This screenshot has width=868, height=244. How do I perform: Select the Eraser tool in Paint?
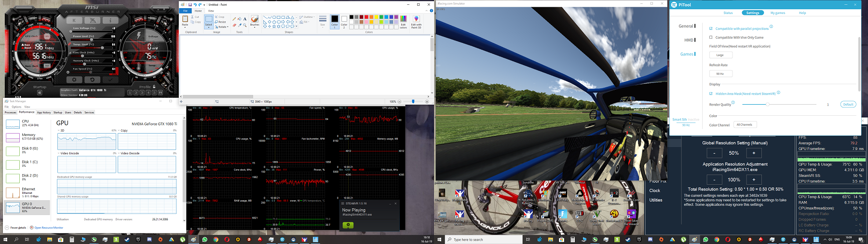click(x=234, y=25)
